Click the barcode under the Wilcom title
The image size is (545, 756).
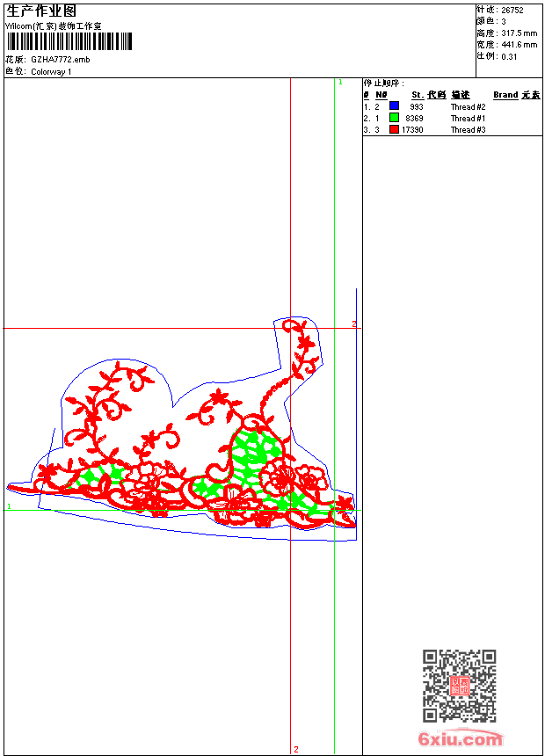point(69,41)
